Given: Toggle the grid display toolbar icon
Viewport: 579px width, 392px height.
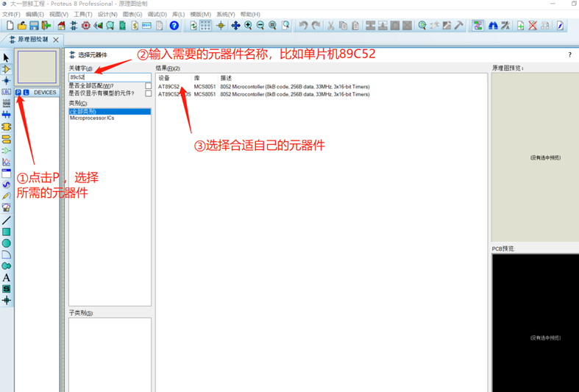Looking at the screenshot, I should (205, 26).
